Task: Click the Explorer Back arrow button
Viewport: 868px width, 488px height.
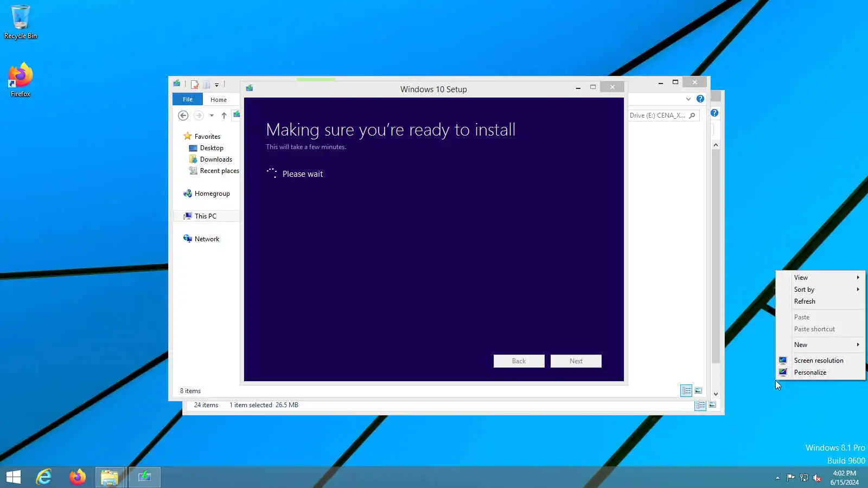Action: 183,115
